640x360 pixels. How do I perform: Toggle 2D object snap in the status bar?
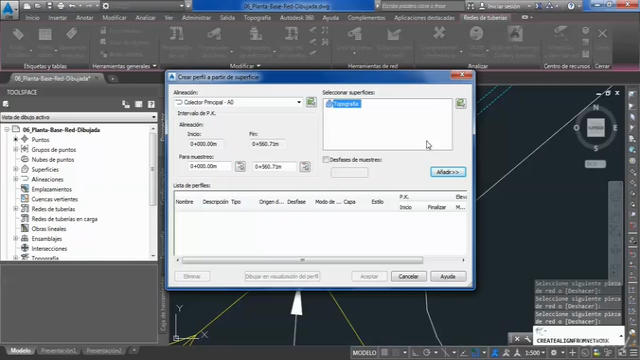click(475, 353)
